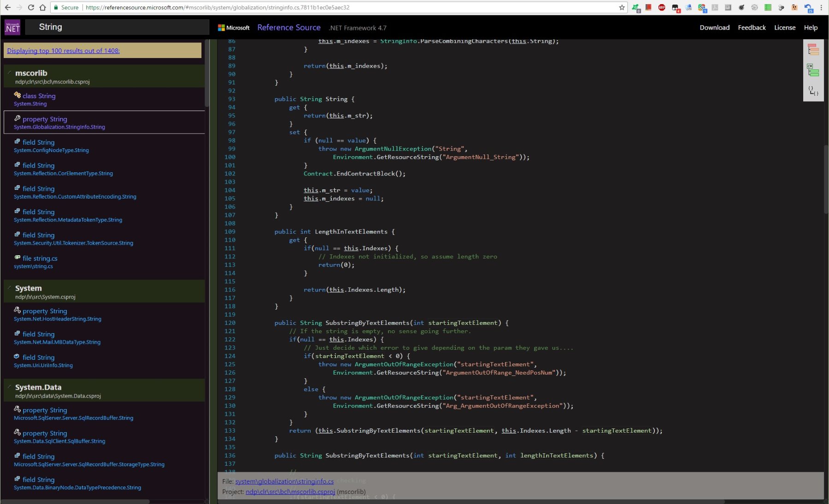Open field String in System.ConfigNodeType
This screenshot has width=829, height=504.
[104, 146]
